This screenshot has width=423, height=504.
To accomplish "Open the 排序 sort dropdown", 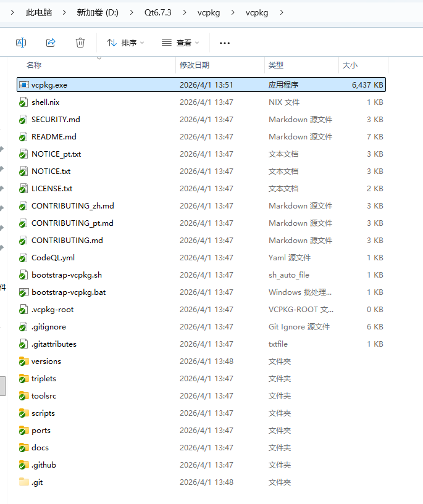I will [x=125, y=43].
